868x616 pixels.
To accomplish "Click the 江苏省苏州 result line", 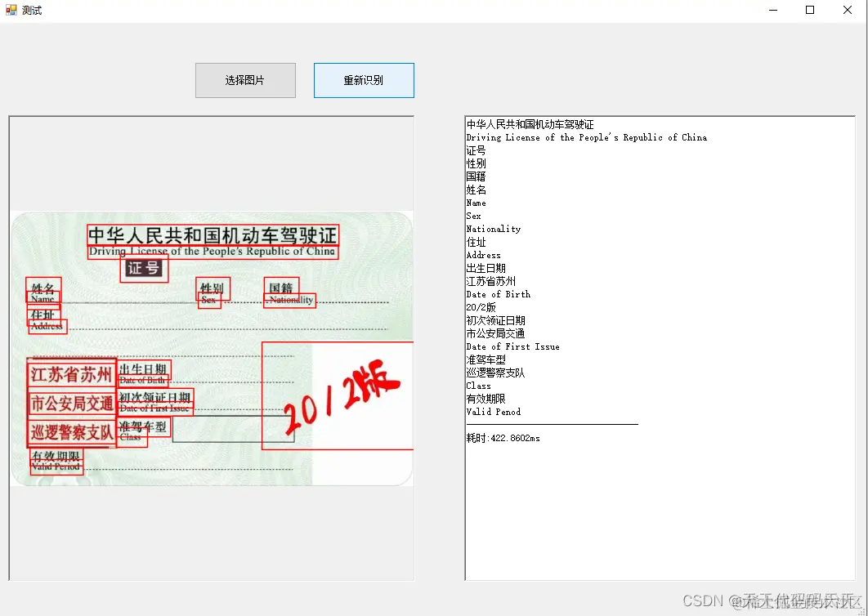I will tap(491, 281).
